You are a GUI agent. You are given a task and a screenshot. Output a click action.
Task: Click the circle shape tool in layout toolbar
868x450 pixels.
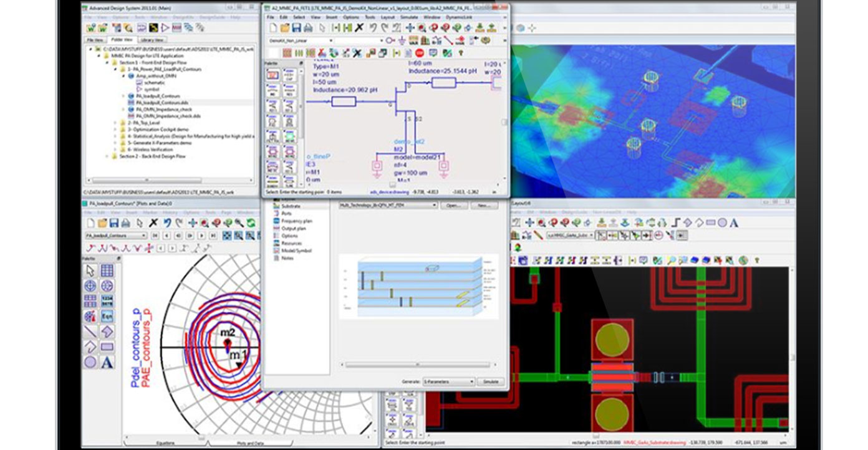click(x=721, y=223)
